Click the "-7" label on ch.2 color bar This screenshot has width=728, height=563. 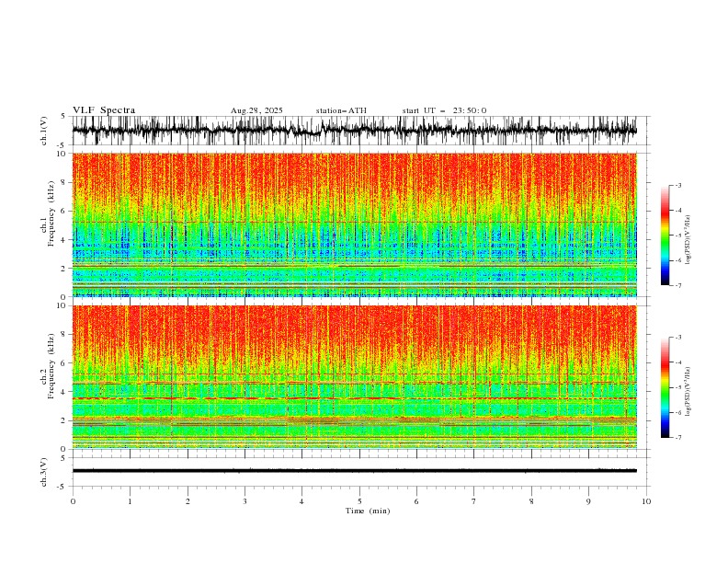tap(678, 438)
